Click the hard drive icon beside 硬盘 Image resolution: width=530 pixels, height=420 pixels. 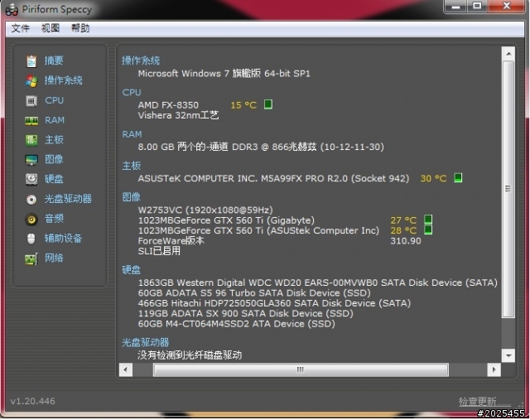(31, 179)
